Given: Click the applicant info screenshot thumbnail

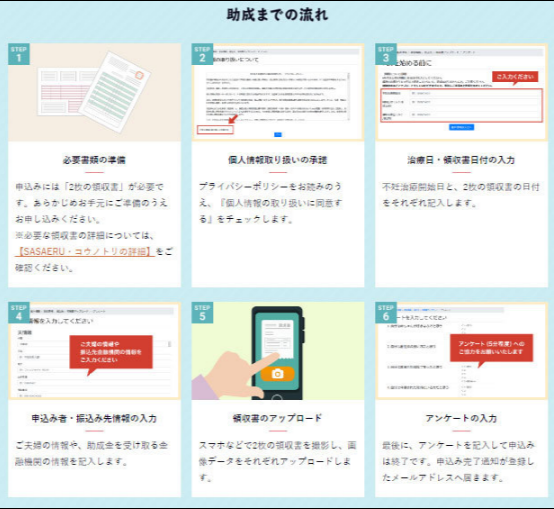Looking at the screenshot, I should pos(94,351).
